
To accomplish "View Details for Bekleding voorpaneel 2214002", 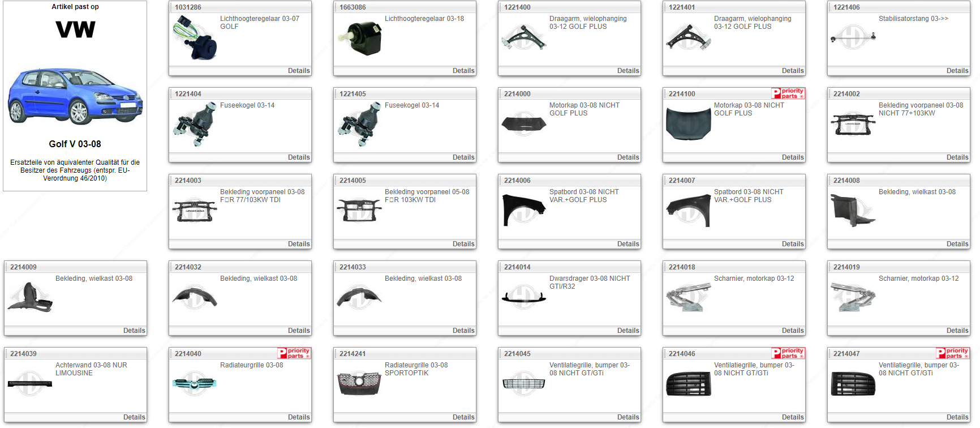I will pyautogui.click(x=957, y=157).
